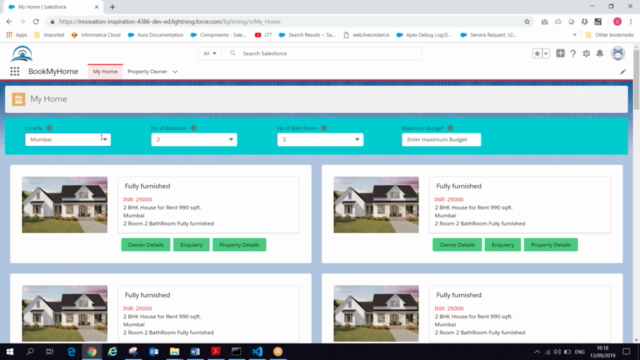Open Salesforce help question mark
The width and height of the screenshot is (640, 360).
click(x=573, y=53)
